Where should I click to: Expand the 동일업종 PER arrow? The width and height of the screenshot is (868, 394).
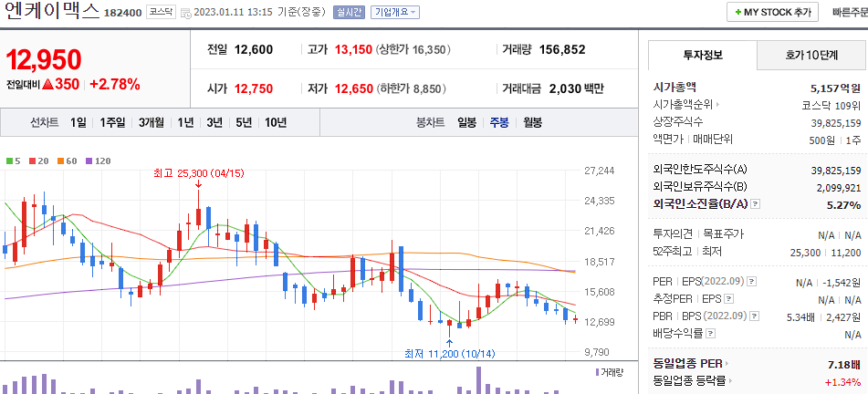click(x=727, y=364)
